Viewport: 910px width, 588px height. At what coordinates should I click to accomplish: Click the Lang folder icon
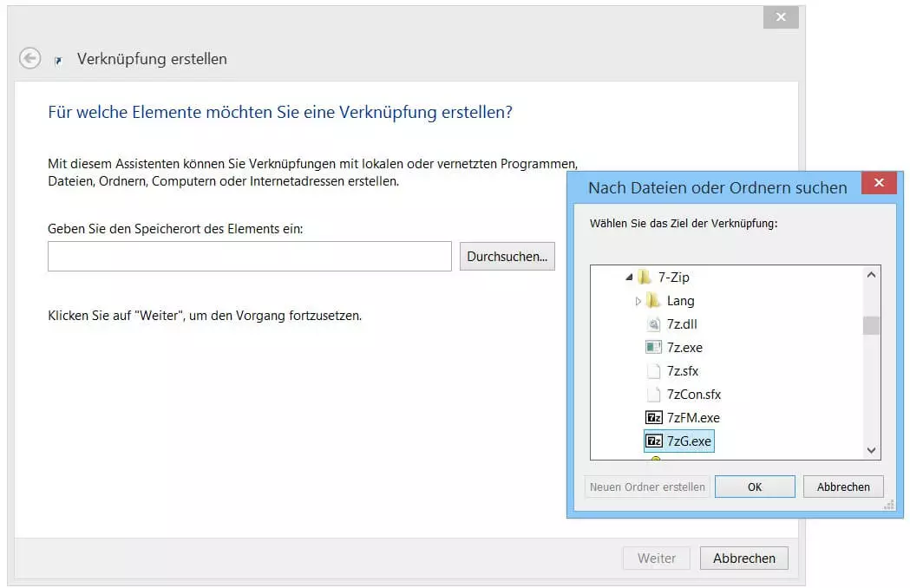[653, 301]
